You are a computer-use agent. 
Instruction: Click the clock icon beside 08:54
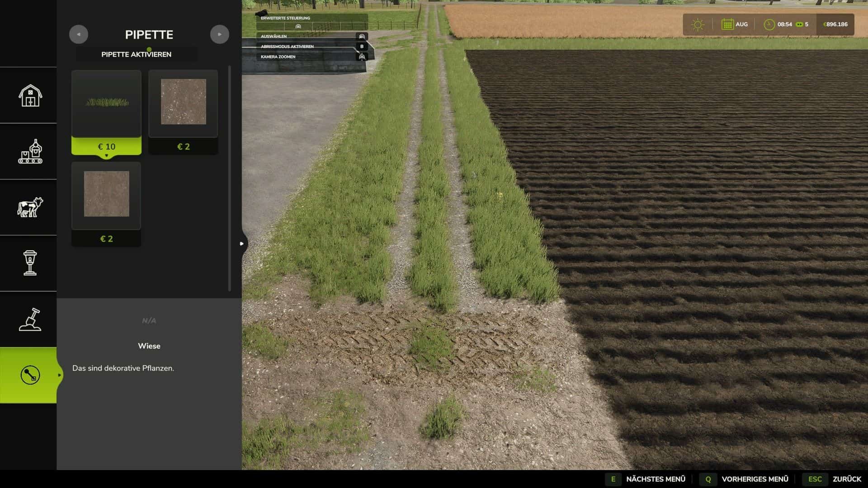pos(769,24)
